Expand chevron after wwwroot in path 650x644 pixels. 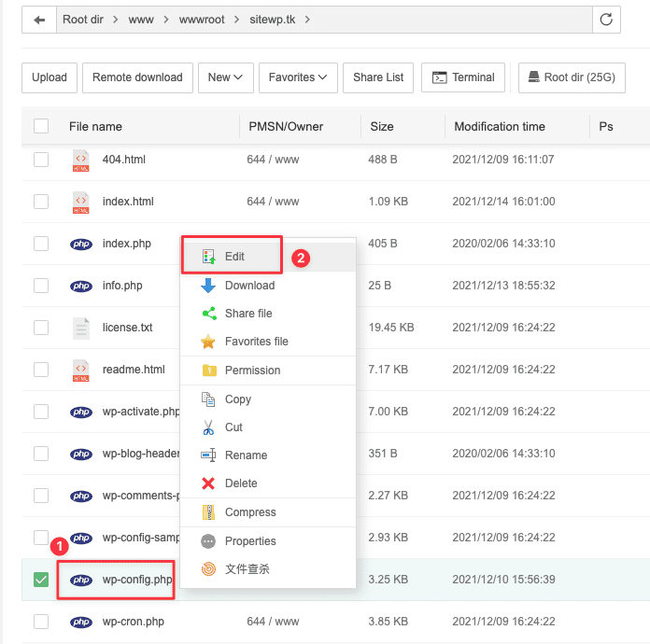(x=236, y=20)
